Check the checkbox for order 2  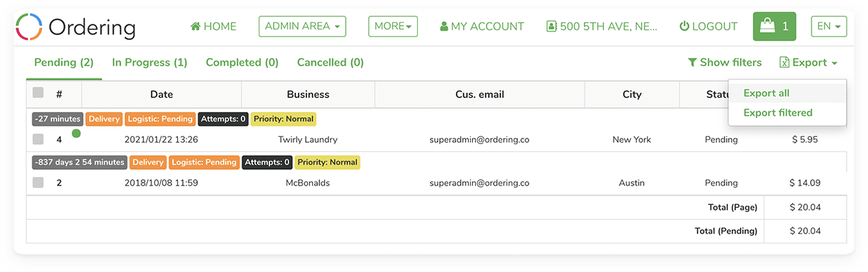38,183
